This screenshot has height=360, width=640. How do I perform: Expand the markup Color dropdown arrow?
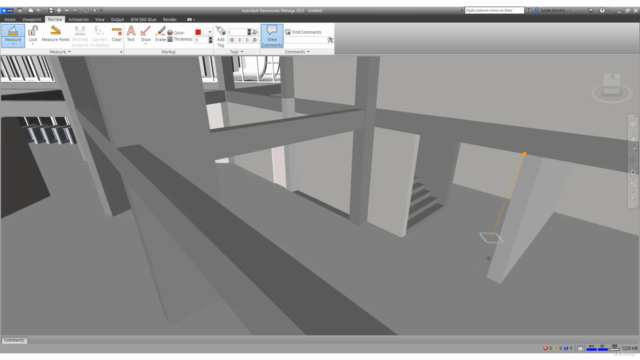pos(210,32)
